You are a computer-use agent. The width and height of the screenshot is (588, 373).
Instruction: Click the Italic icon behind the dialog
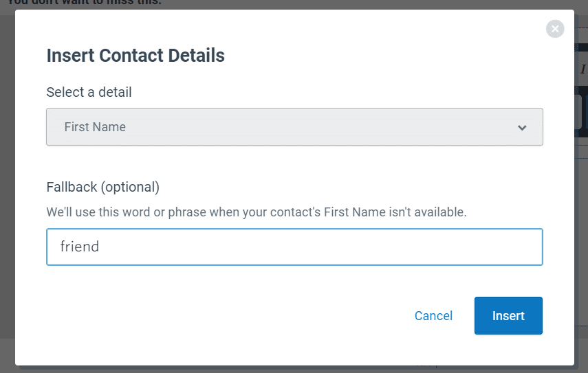582,69
